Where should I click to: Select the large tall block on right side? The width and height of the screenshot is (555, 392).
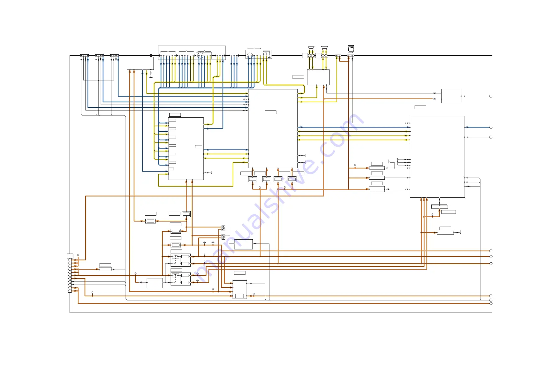(437, 157)
